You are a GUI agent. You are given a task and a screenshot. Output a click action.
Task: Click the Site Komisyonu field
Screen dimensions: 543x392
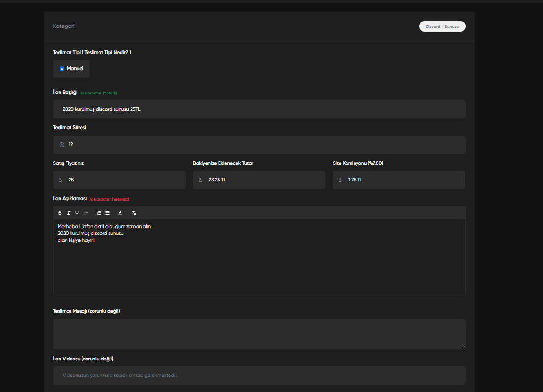(399, 180)
